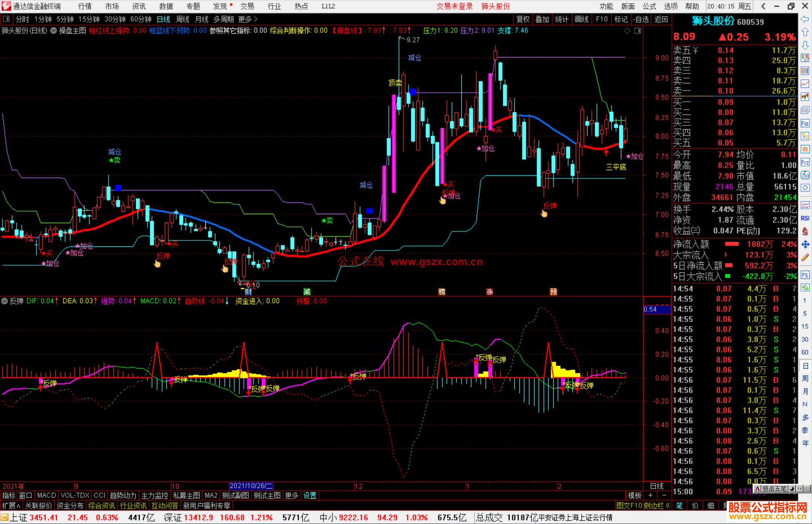812x524 pixels.
Task: Open the f(x) formula icon in sidebar
Action: tap(805, 175)
